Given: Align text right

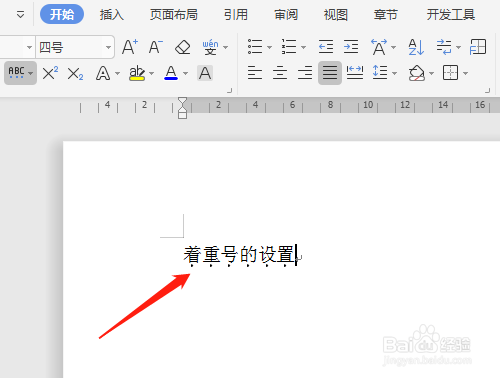Looking at the screenshot, I should tap(305, 72).
